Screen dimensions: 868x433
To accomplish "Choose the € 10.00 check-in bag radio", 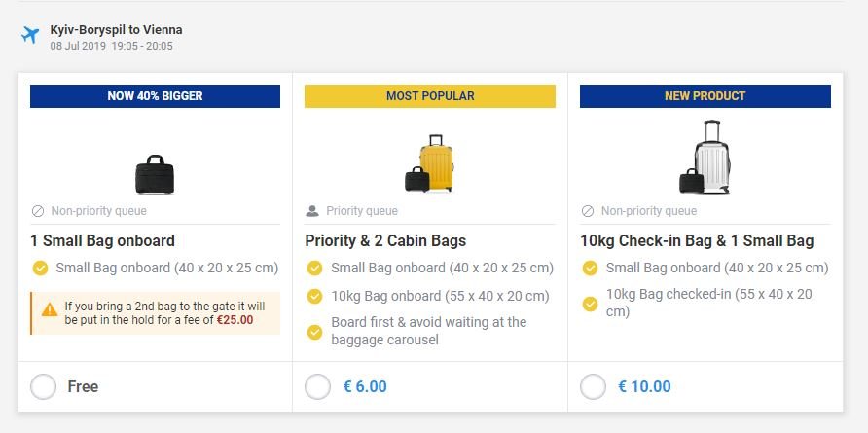I will pos(593,386).
